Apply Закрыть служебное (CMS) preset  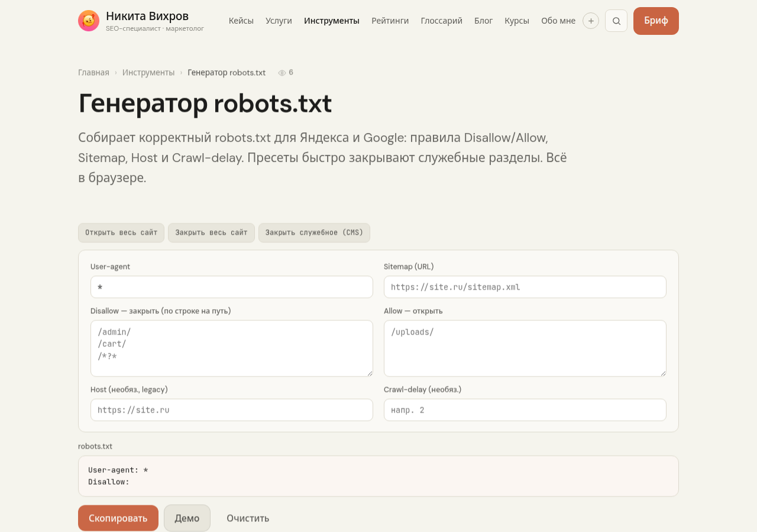(x=314, y=232)
